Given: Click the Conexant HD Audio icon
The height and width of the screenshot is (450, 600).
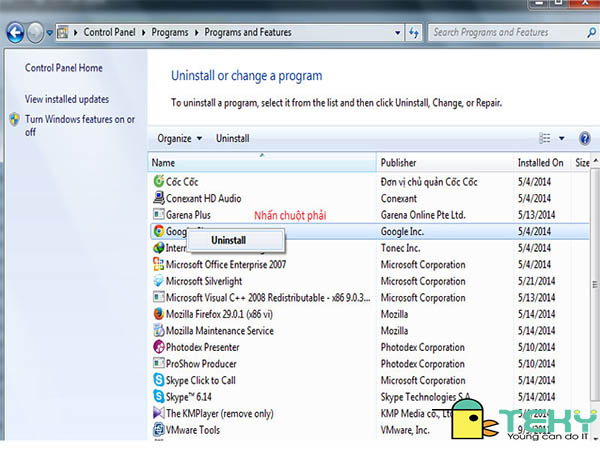Looking at the screenshot, I should click(158, 198).
